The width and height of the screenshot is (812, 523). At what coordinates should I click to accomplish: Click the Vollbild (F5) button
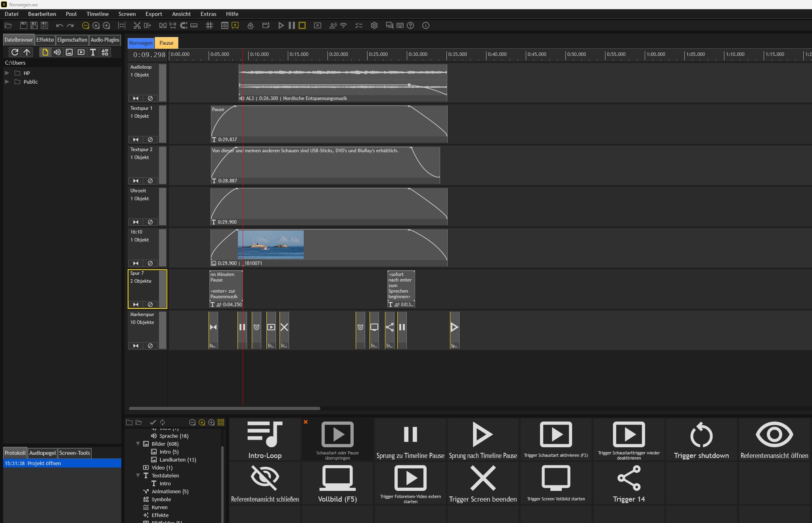[x=337, y=483]
